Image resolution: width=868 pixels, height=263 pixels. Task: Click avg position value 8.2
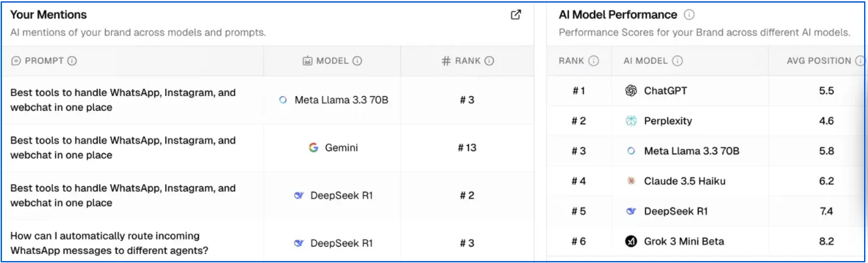[x=826, y=241]
